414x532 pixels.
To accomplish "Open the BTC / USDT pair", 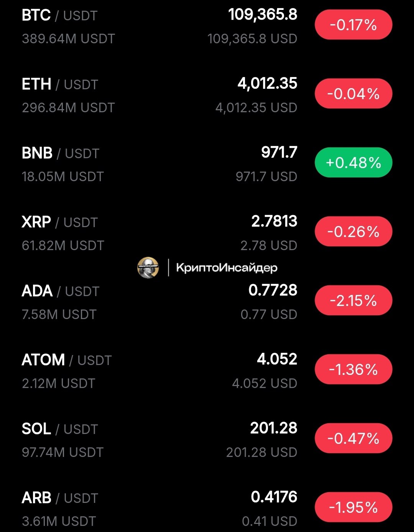I will [60, 16].
